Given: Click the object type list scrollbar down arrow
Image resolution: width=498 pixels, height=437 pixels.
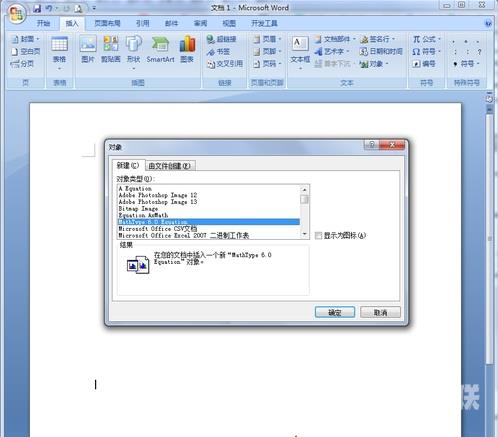Looking at the screenshot, I should tap(304, 234).
